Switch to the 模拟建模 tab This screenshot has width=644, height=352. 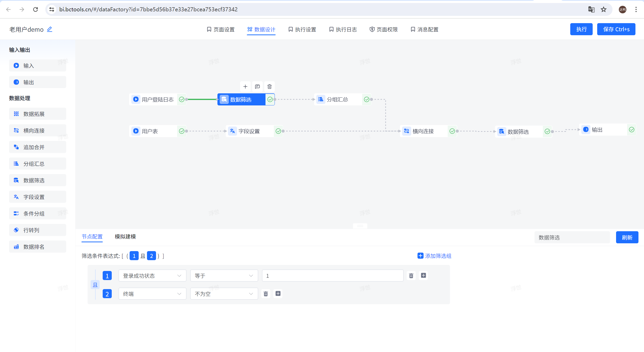pyautogui.click(x=125, y=237)
